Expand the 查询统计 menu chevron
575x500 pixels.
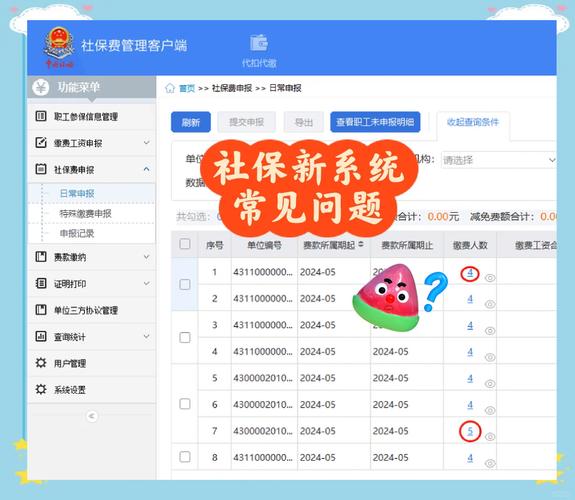click(x=146, y=336)
